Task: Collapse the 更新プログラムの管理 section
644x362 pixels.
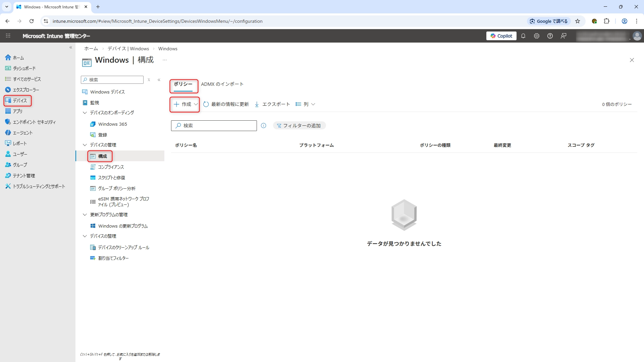Action: pyautogui.click(x=85, y=215)
